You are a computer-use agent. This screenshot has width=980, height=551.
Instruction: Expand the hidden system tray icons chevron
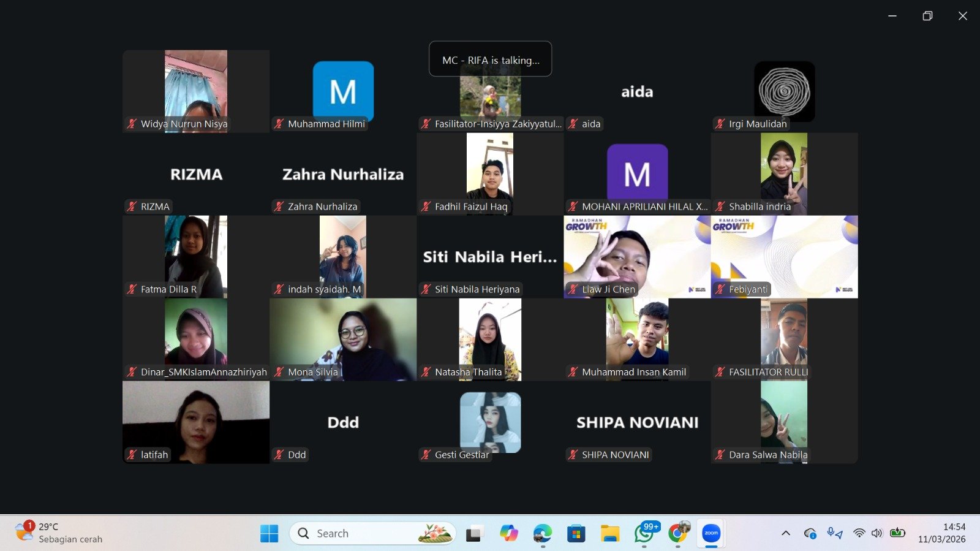(x=786, y=533)
